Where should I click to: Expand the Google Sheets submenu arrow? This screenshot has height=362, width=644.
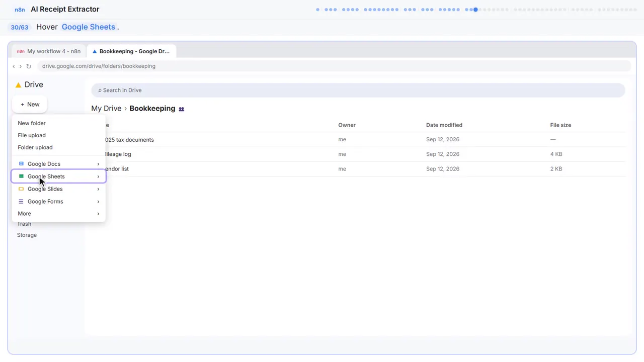[98, 176]
